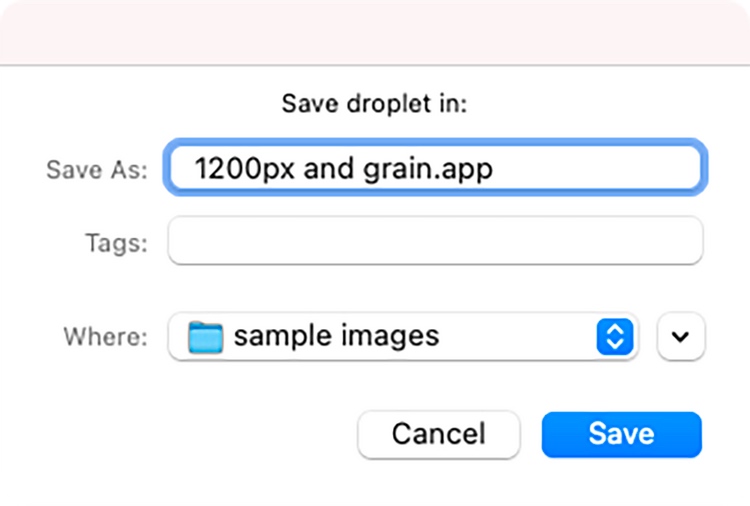Confirm with the blue Save button
The image size is (750, 506).
tap(621, 434)
